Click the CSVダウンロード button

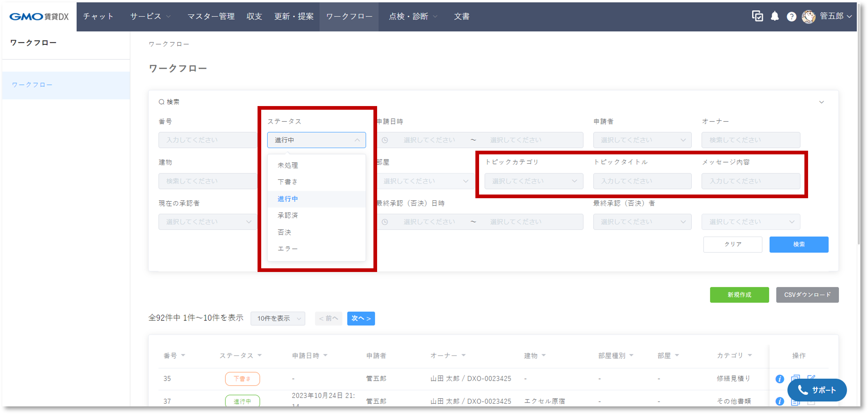[807, 295]
